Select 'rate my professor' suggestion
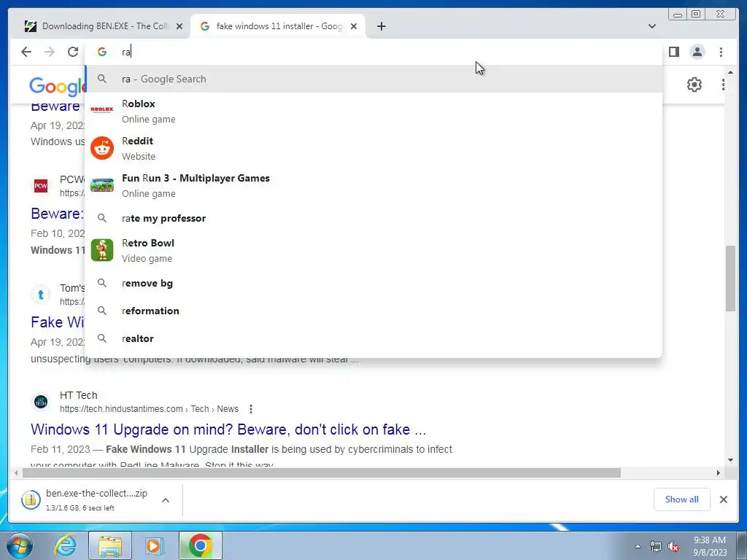 pos(373,218)
